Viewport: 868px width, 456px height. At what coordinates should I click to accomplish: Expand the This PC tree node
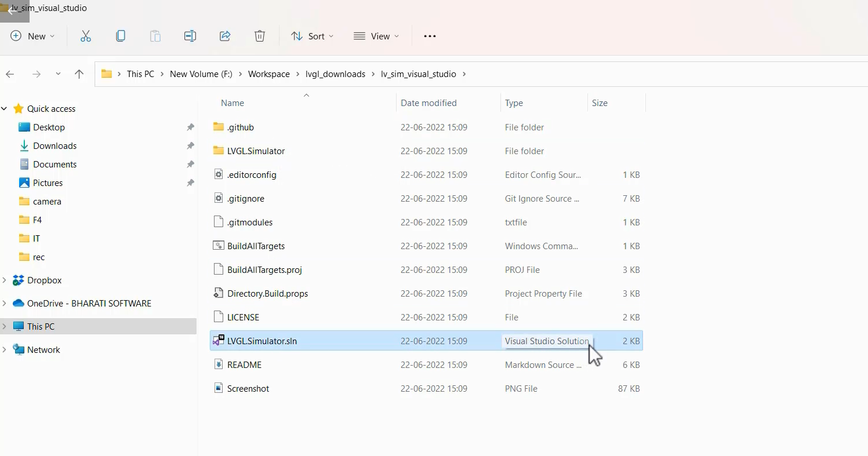[5, 326]
